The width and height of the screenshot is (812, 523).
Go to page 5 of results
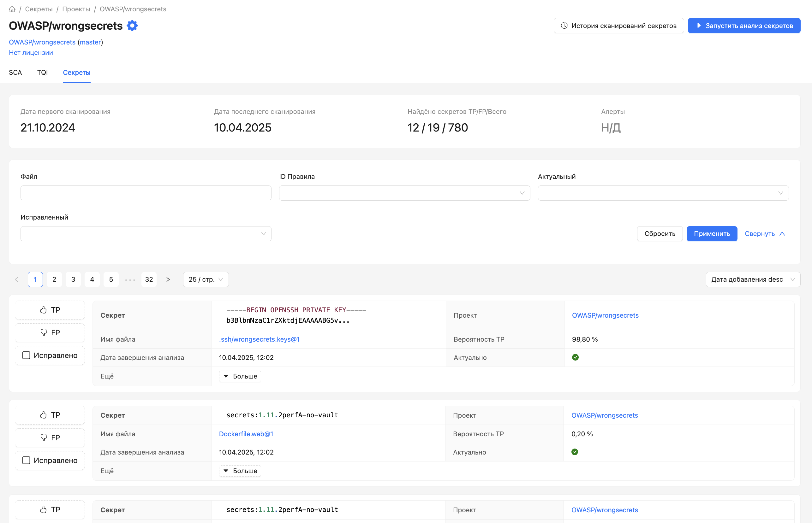click(x=111, y=279)
